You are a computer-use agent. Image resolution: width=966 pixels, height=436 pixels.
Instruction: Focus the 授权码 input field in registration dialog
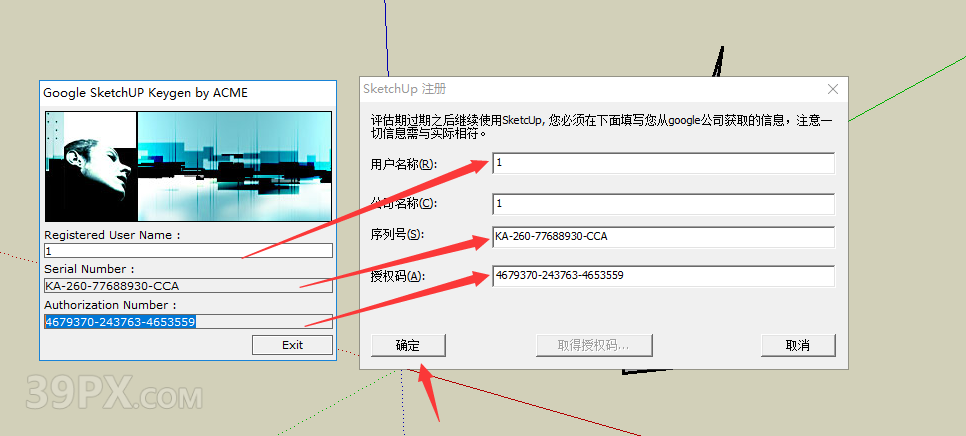(664, 276)
